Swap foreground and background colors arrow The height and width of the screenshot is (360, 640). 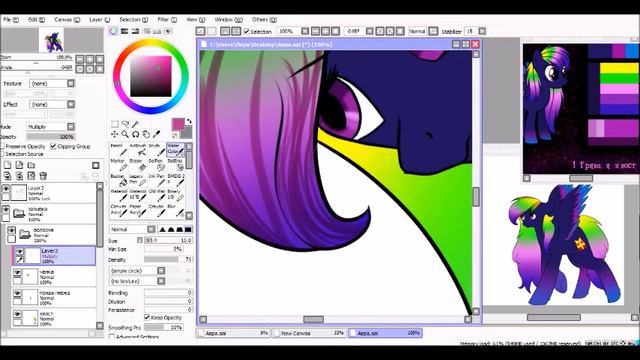point(189,122)
